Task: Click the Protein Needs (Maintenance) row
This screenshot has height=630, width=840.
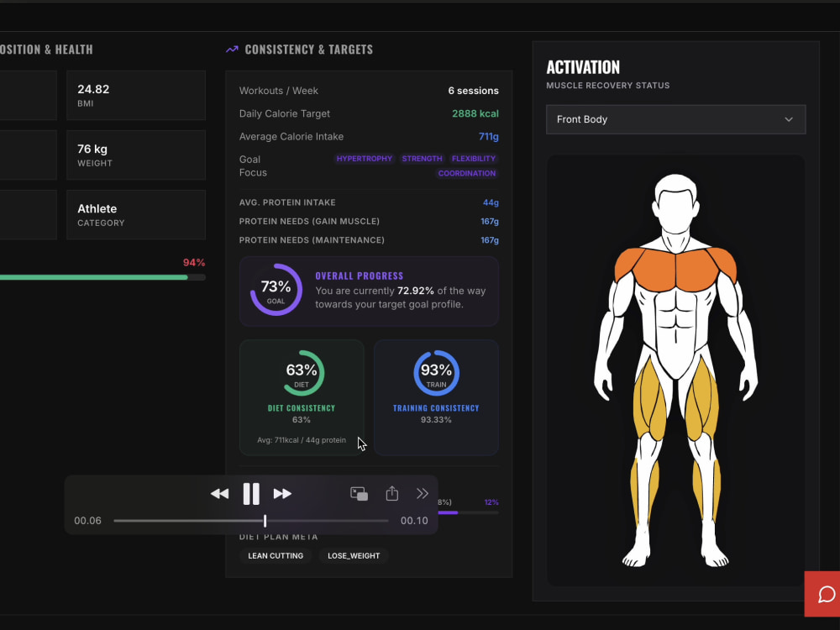Action: tap(369, 240)
